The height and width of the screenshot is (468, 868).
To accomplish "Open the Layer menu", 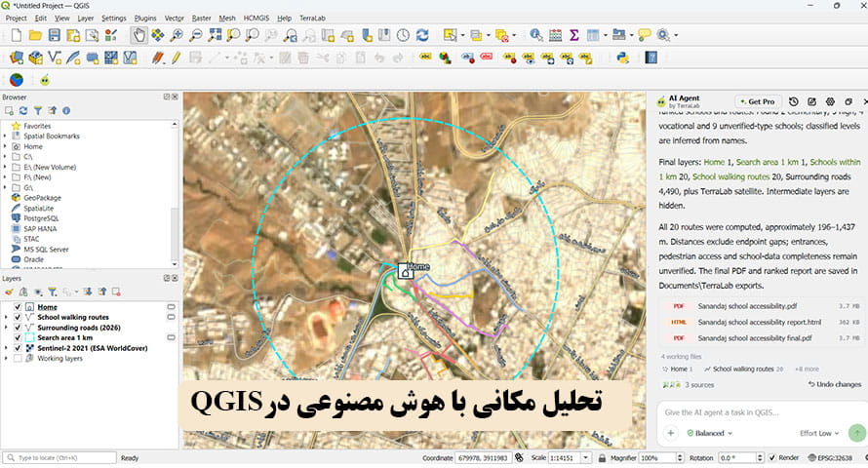I will (85, 19).
